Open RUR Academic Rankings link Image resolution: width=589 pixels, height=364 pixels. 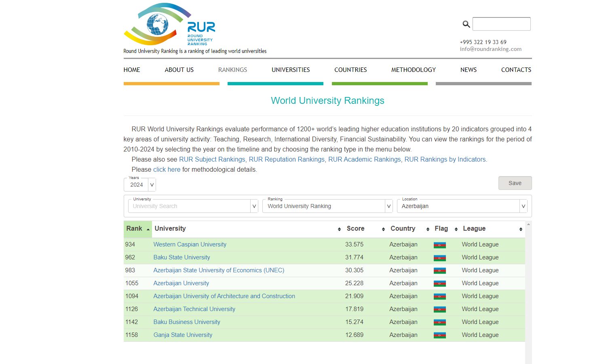click(x=364, y=159)
